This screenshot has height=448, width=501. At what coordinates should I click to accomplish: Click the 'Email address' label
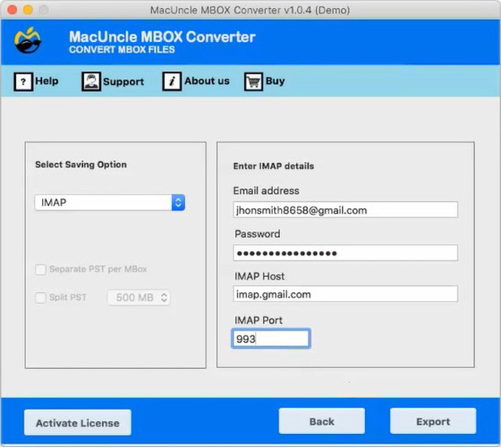point(266,191)
